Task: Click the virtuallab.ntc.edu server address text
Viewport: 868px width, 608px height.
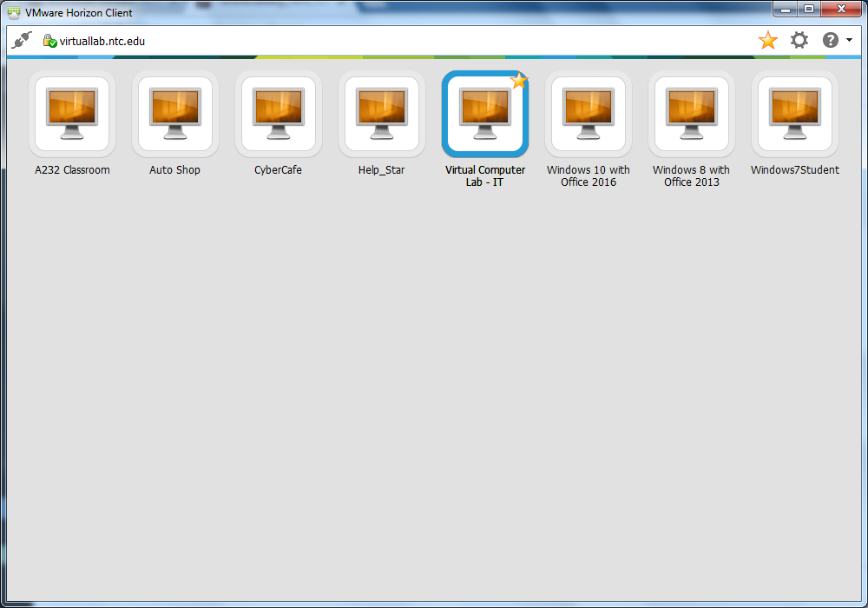Action: (x=102, y=41)
